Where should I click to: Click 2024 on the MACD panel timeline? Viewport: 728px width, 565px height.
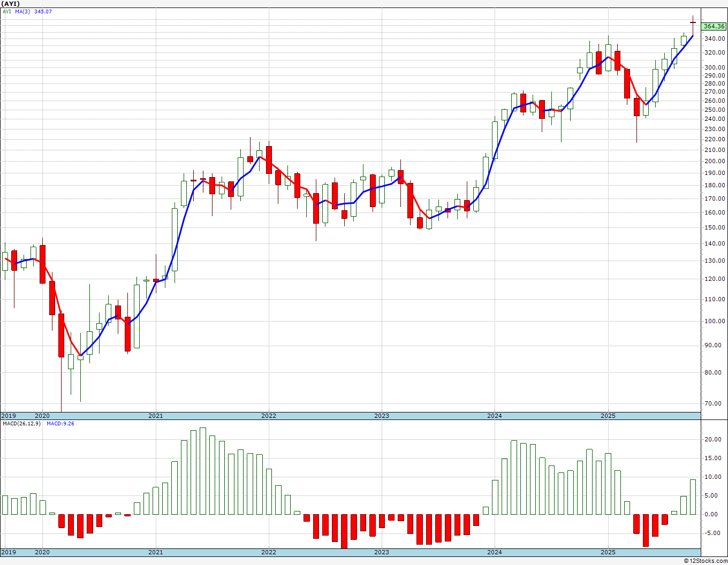tap(494, 552)
